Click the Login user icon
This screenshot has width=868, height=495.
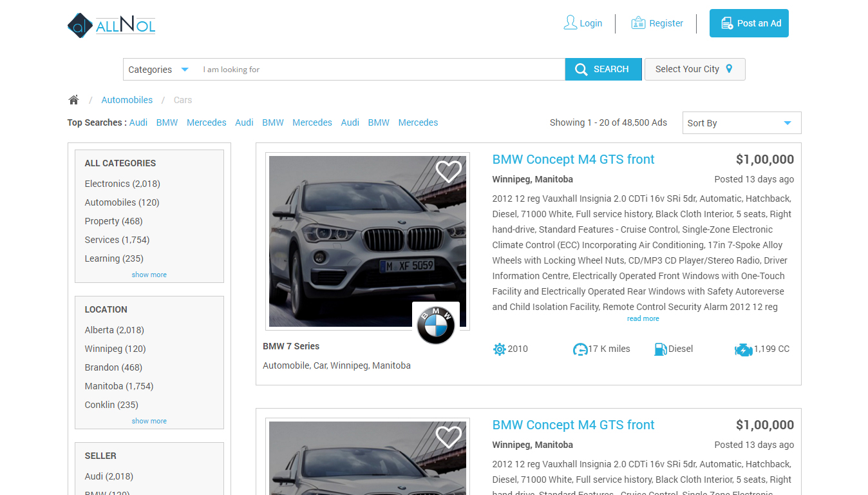(x=570, y=23)
